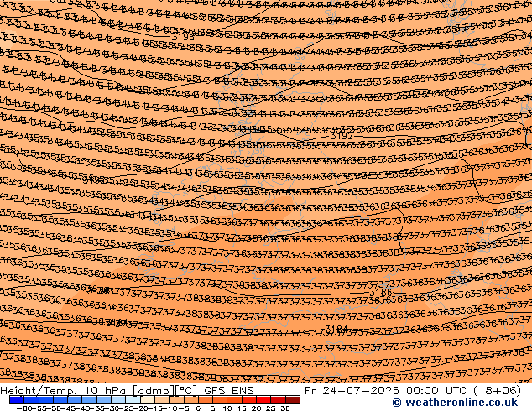Click the forecast date 'Fr 24-07-2026'
Viewport: 532px width, 411px height.
coord(352,391)
